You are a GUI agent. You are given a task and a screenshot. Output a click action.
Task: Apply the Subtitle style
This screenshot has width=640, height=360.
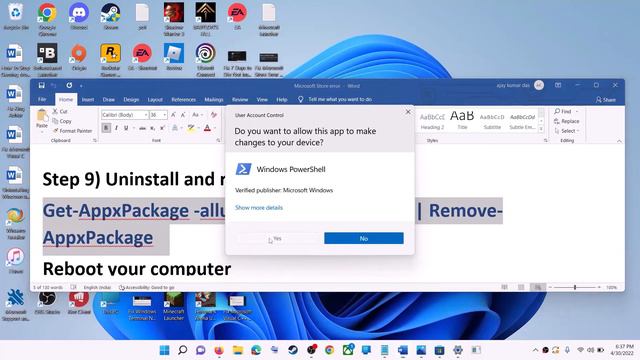point(492,121)
